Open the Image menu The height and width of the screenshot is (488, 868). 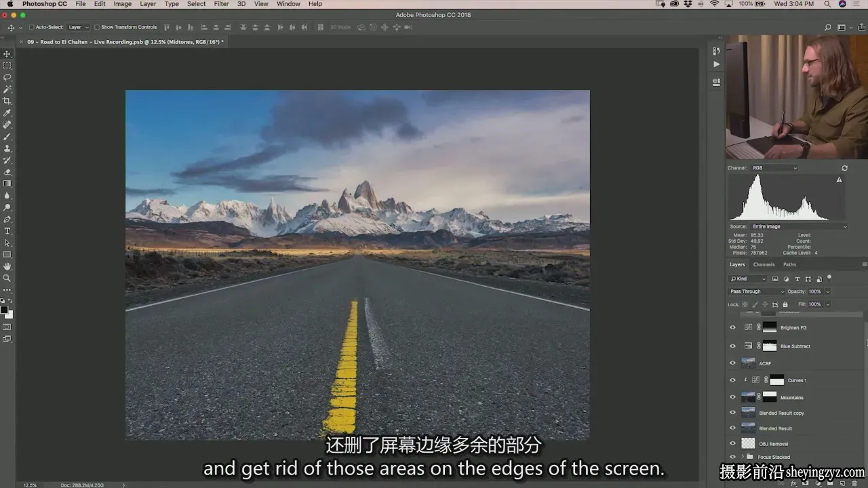tap(122, 4)
